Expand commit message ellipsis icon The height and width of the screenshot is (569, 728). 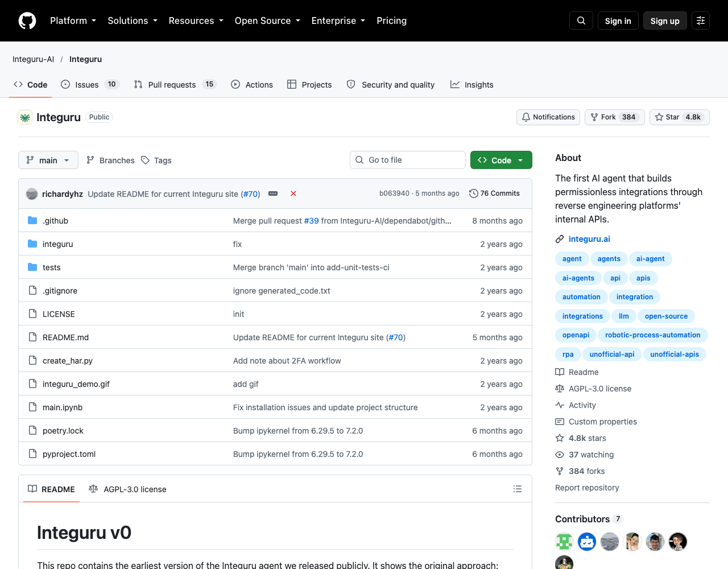point(273,193)
